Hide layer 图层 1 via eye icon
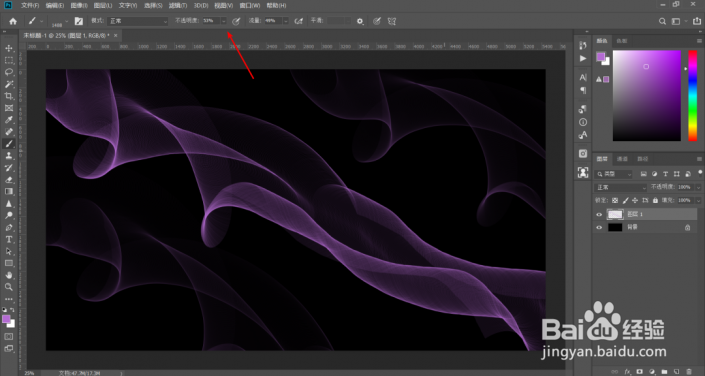Screen dimensions: 705x376 tap(599, 215)
